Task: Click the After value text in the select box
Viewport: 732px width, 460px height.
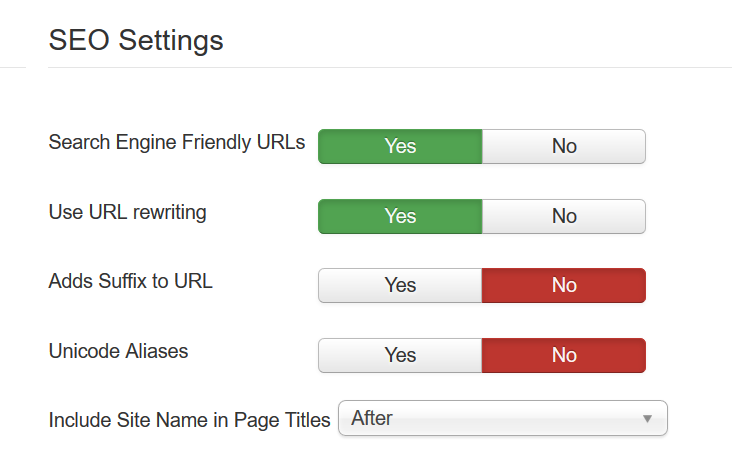Action: point(372,418)
